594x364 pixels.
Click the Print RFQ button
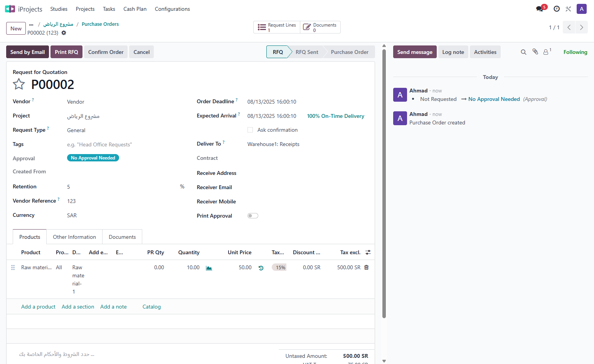pos(66,52)
